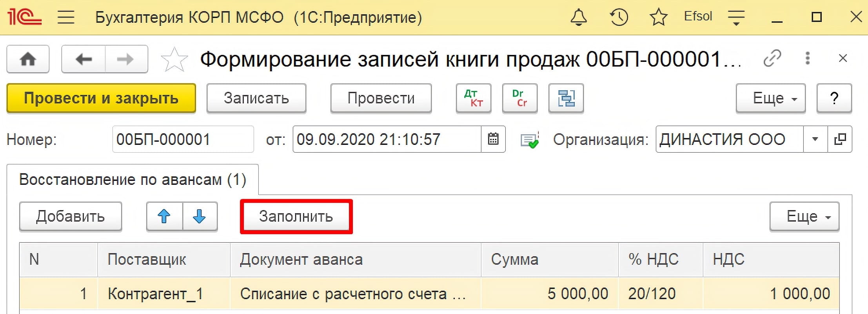Click % НДС column header
The image size is (868, 314).
(x=661, y=260)
